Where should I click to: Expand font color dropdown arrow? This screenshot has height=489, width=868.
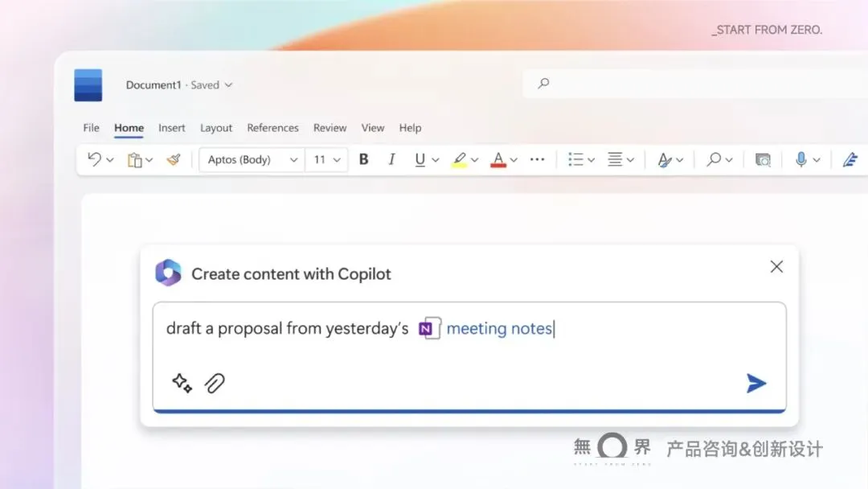pyautogui.click(x=514, y=160)
